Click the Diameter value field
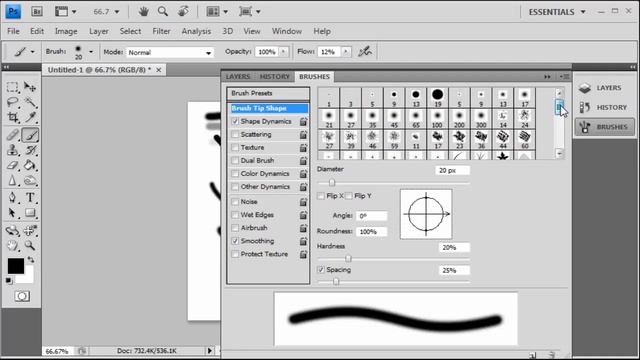Viewport: 640px width, 360px height. tap(453, 170)
